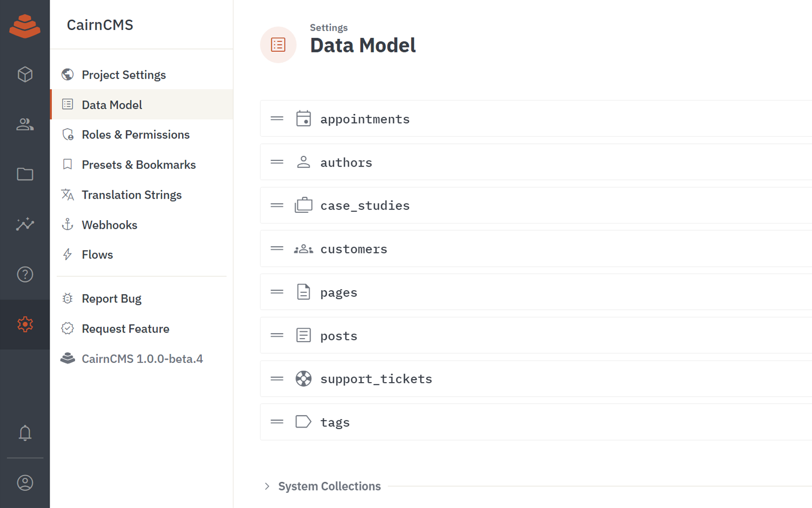Open the appointments collection
812x508 pixels.
[536, 119]
